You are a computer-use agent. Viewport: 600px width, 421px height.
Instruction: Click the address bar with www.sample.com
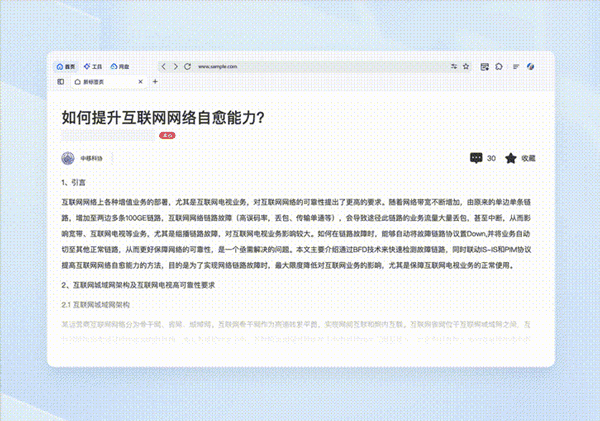[300, 66]
